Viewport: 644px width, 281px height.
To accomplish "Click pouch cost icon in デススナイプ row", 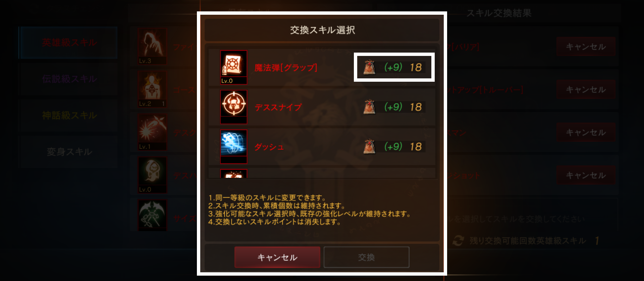I will pyautogui.click(x=370, y=107).
